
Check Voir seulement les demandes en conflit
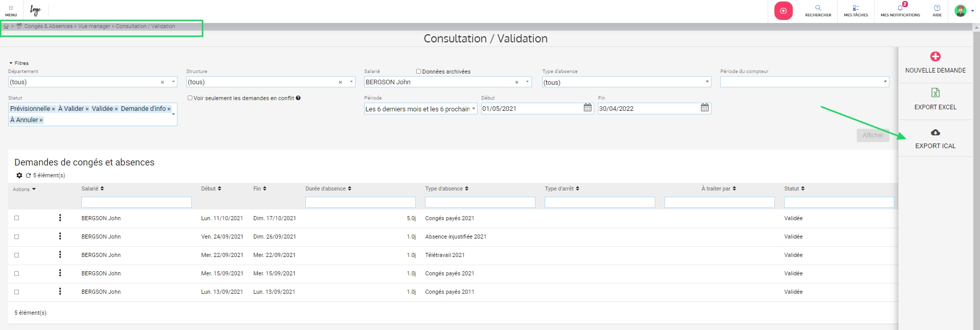[190, 98]
